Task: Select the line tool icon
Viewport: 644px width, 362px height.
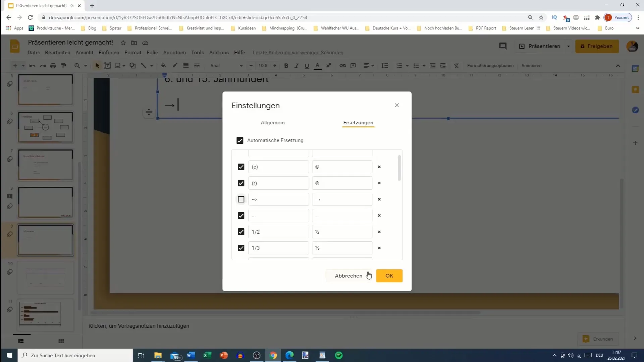Action: tap(144, 66)
